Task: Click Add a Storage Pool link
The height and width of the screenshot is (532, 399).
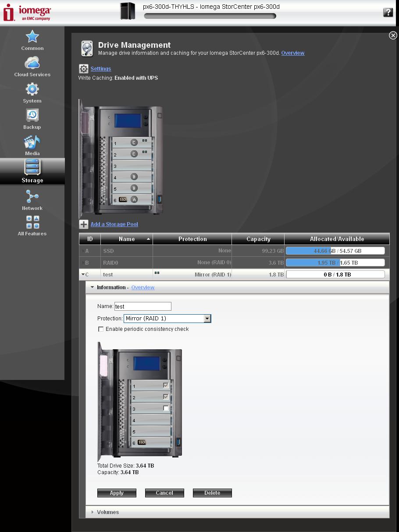Action: (x=114, y=224)
